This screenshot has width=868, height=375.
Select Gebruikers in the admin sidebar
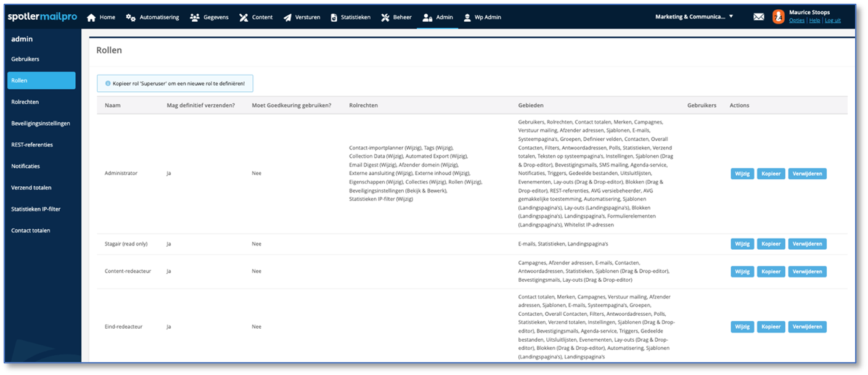[25, 59]
